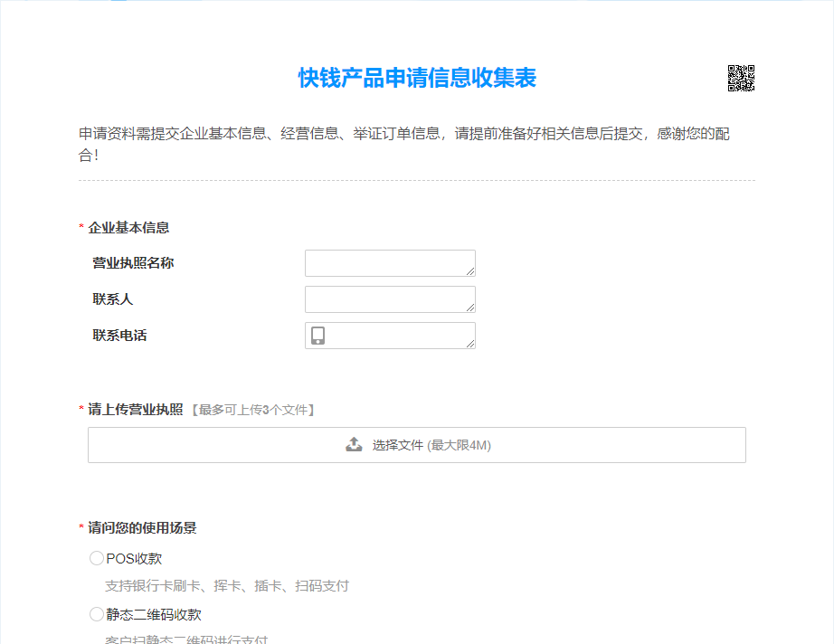The width and height of the screenshot is (834, 644).
Task: Select the 静态二维码收款 radio option
Action: click(x=96, y=614)
